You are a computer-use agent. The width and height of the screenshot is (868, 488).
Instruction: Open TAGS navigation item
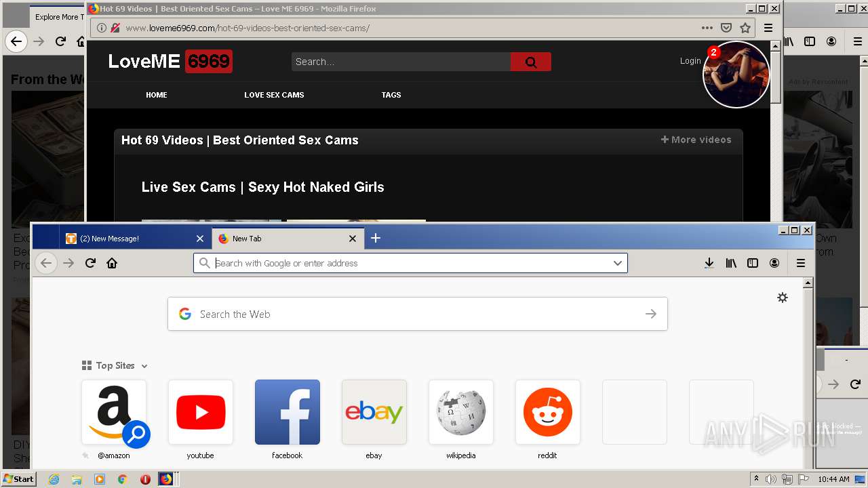[x=391, y=95]
